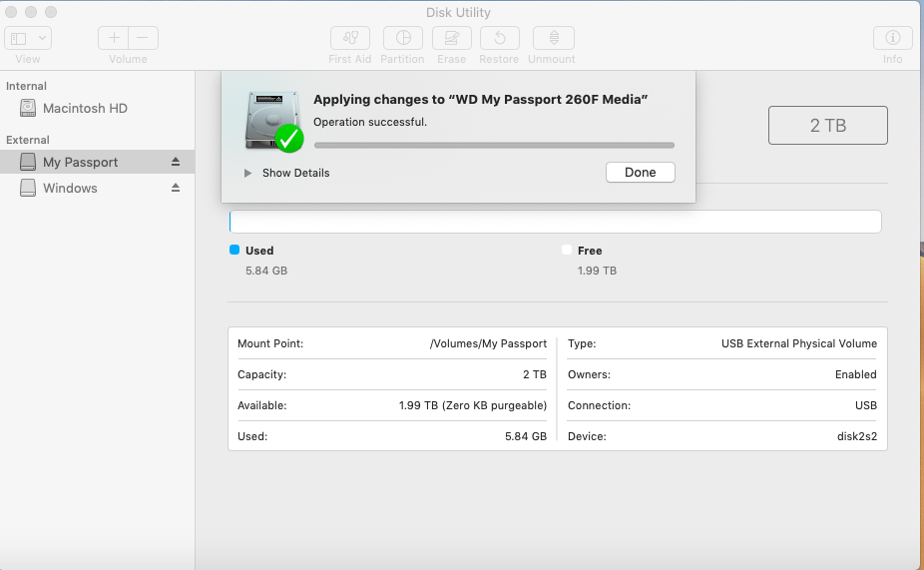
Task: Click the My Passport drive icon
Action: tap(28, 162)
